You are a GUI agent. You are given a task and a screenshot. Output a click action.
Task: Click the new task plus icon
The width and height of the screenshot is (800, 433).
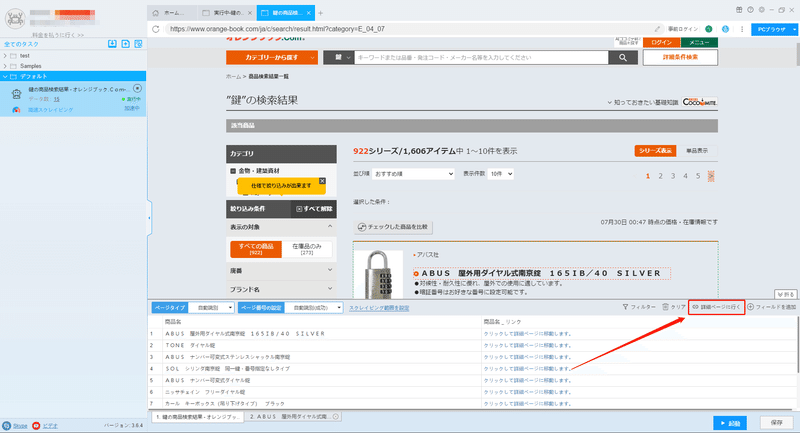tap(126, 44)
